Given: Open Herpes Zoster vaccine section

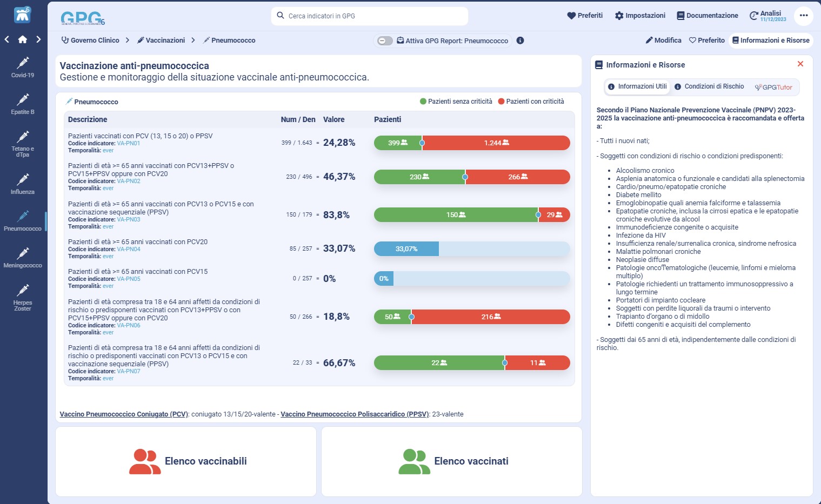Looking at the screenshot, I should click(x=23, y=297).
